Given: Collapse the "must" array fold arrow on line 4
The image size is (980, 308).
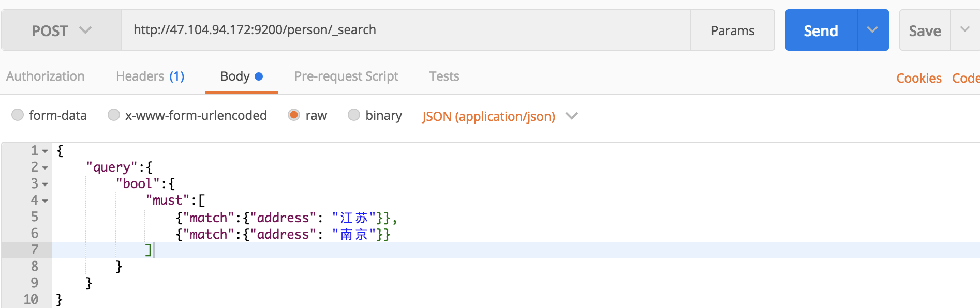Looking at the screenshot, I should [x=45, y=201].
